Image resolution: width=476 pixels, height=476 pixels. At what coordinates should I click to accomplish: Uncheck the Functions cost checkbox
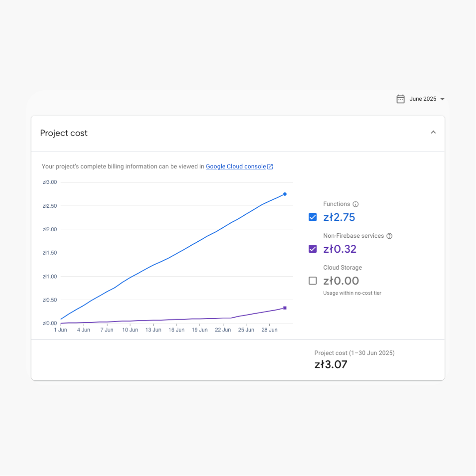(x=313, y=217)
